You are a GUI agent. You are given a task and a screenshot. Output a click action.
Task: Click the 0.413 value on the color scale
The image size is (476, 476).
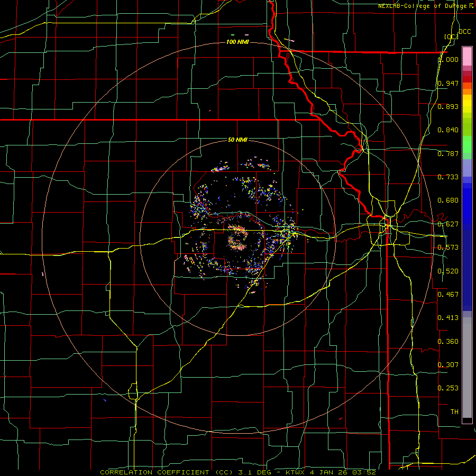pyautogui.click(x=448, y=318)
